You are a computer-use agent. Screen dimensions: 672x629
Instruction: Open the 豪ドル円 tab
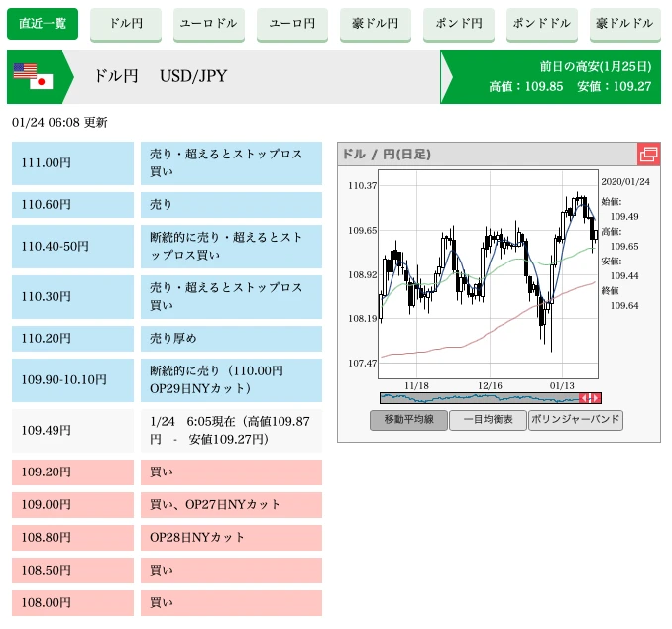(x=376, y=24)
